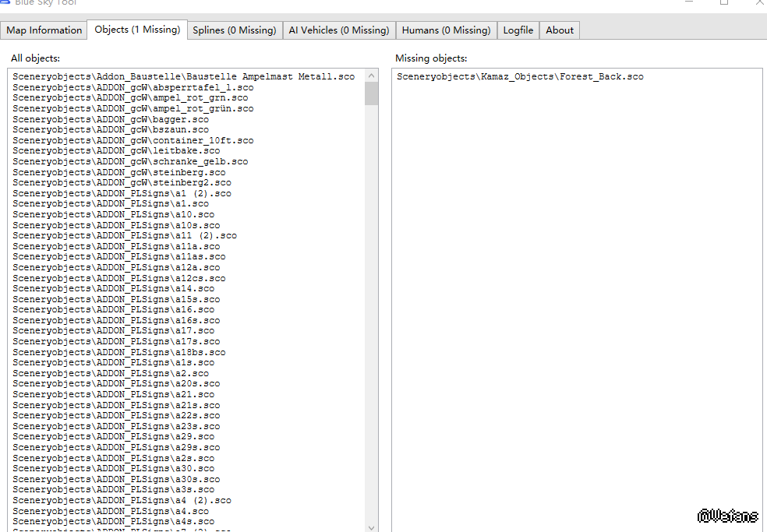Viewport: 767px width, 532px height.
Task: Select Baustelle Ampelmast Metall.sco entry
Action: click(184, 76)
